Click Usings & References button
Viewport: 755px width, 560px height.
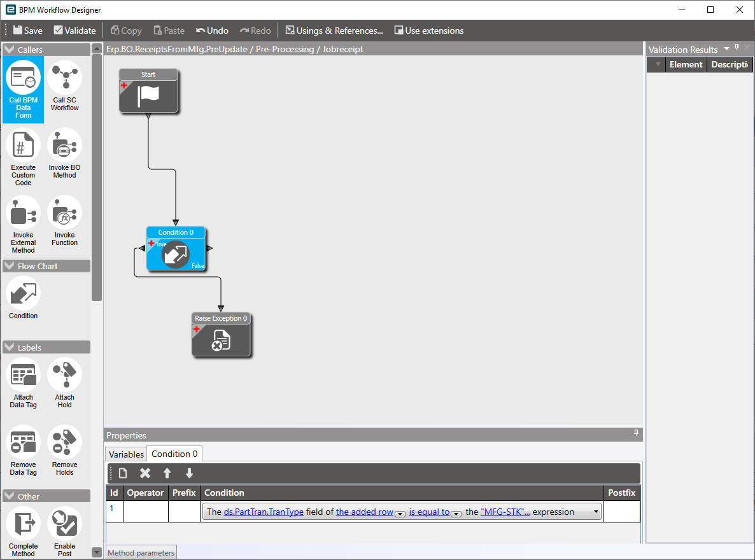[x=334, y=31]
